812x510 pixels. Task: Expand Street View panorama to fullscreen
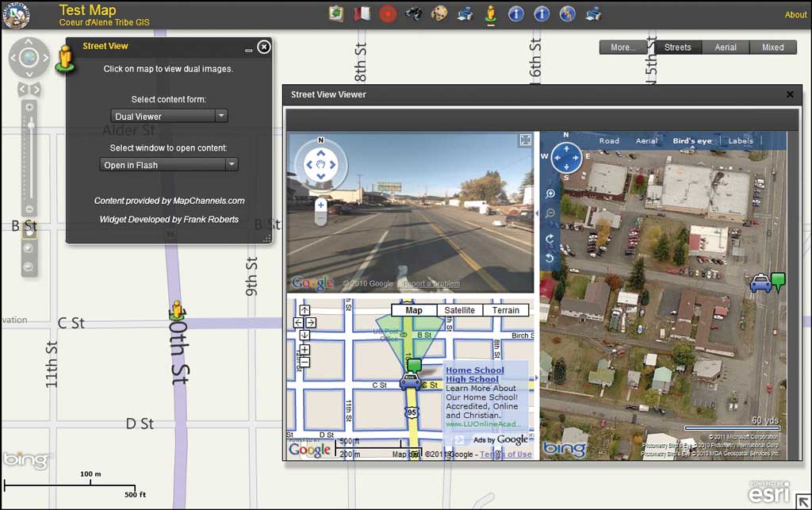pos(525,140)
